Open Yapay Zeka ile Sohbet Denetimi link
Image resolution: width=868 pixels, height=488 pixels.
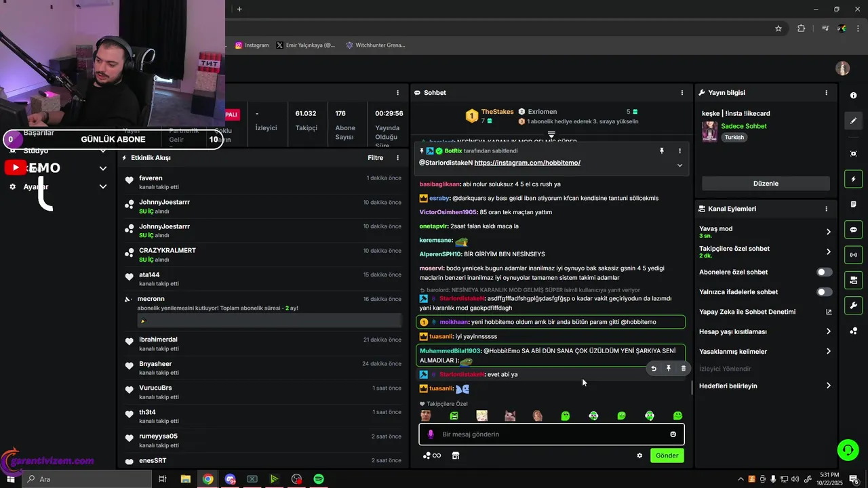tap(766, 312)
